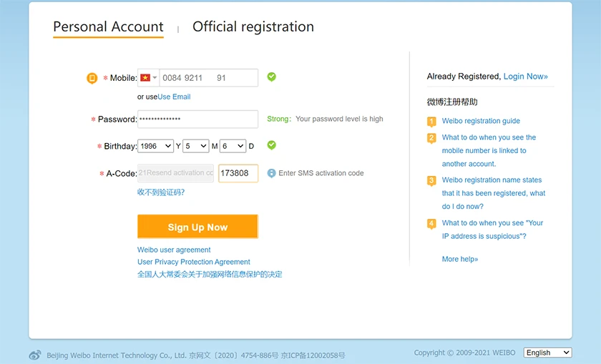
Task: Click the Sign Up Now button
Action: coord(197,227)
